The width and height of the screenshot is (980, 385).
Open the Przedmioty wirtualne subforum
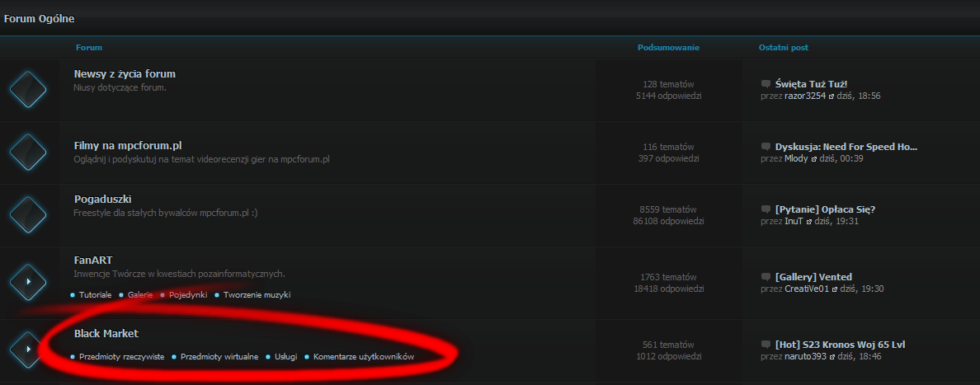click(x=219, y=357)
